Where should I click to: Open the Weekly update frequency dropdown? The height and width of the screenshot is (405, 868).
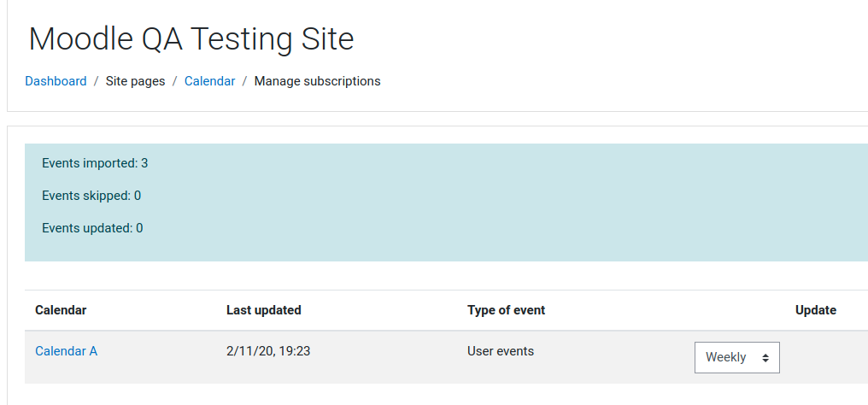coord(737,357)
